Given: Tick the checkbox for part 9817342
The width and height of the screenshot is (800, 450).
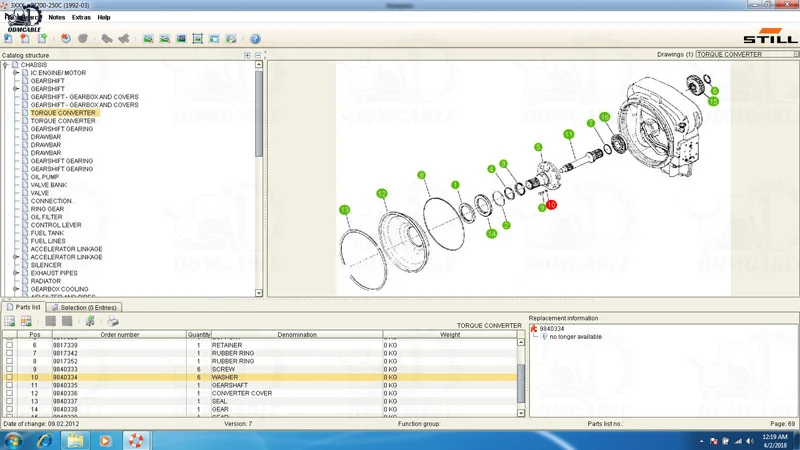Looking at the screenshot, I should click(9, 353).
